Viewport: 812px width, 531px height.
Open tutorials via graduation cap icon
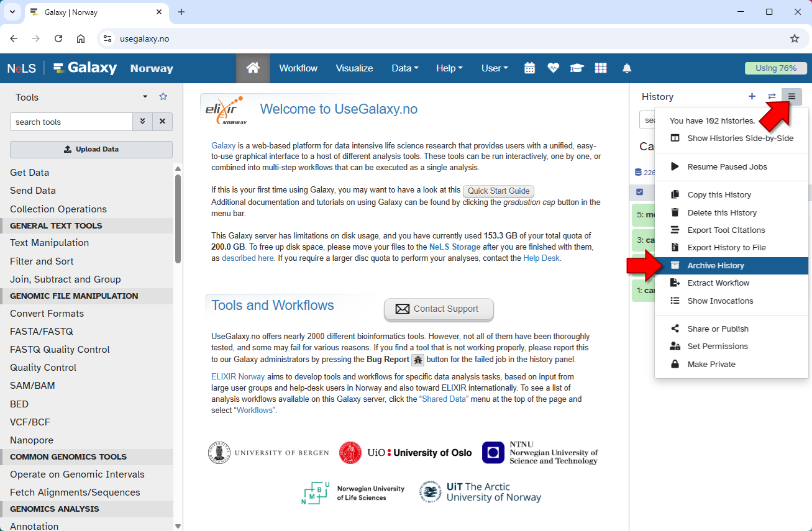577,68
